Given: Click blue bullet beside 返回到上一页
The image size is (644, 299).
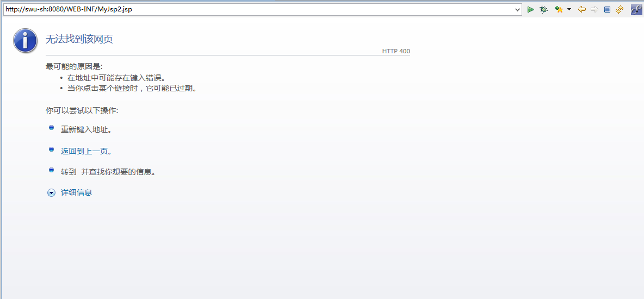Looking at the screenshot, I should (x=51, y=149).
